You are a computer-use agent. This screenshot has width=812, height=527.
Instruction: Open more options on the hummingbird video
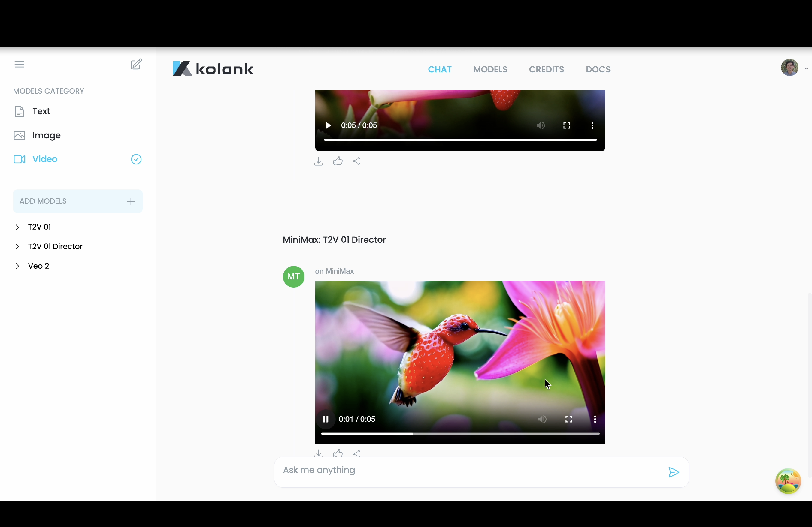click(595, 419)
